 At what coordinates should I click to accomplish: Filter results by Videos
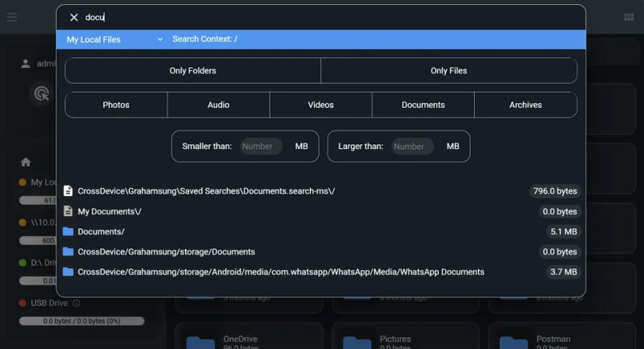pyautogui.click(x=320, y=105)
